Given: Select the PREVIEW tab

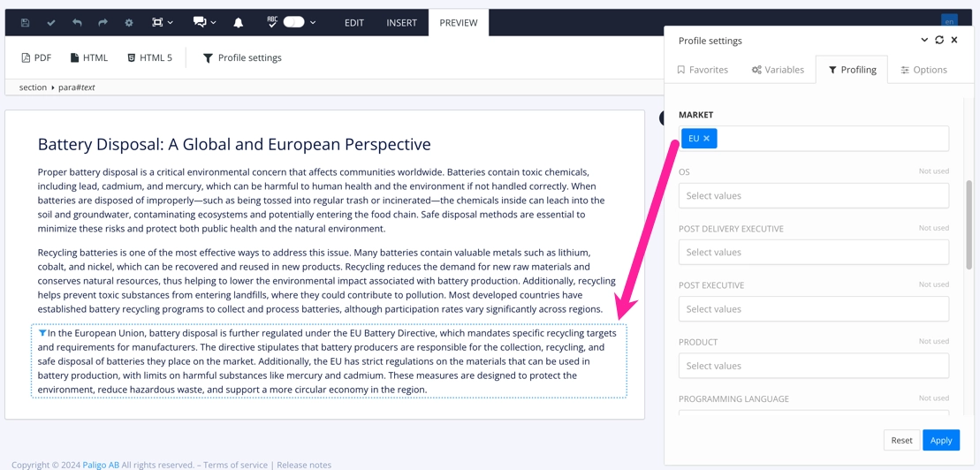Looking at the screenshot, I should (458, 22).
